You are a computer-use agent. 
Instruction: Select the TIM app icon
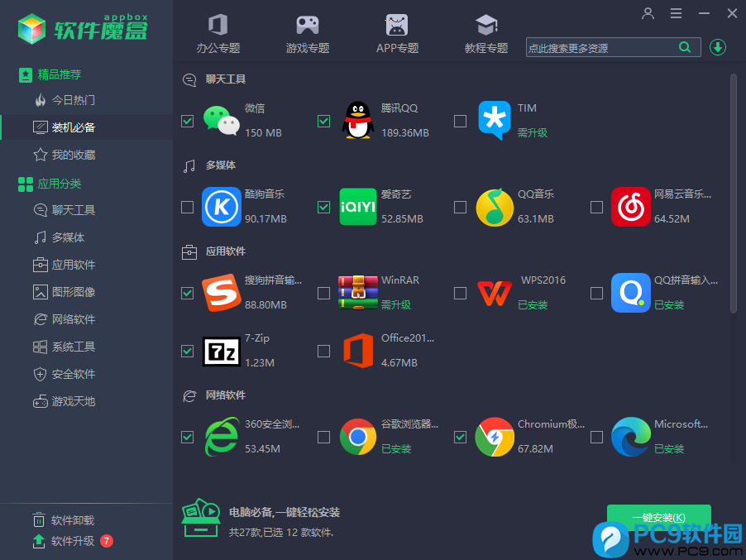[x=495, y=120]
